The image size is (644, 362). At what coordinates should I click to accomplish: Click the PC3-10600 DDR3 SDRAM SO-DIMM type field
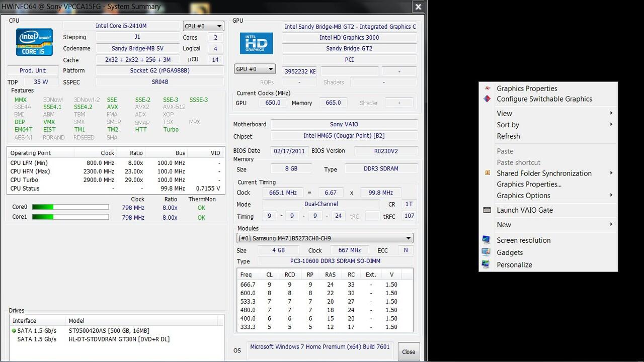pyautogui.click(x=335, y=261)
